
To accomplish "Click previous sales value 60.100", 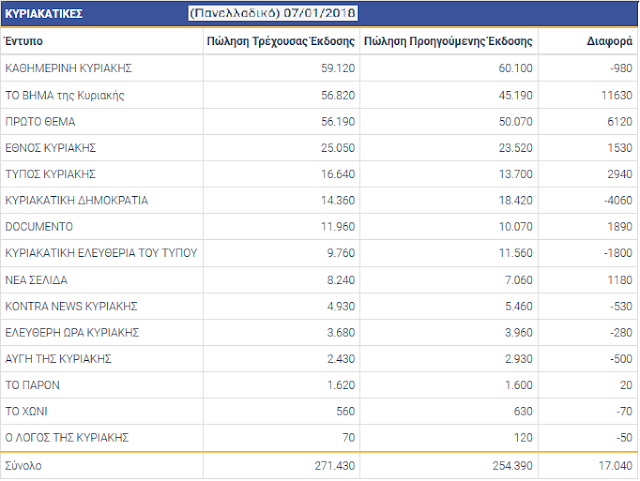I will (516, 68).
